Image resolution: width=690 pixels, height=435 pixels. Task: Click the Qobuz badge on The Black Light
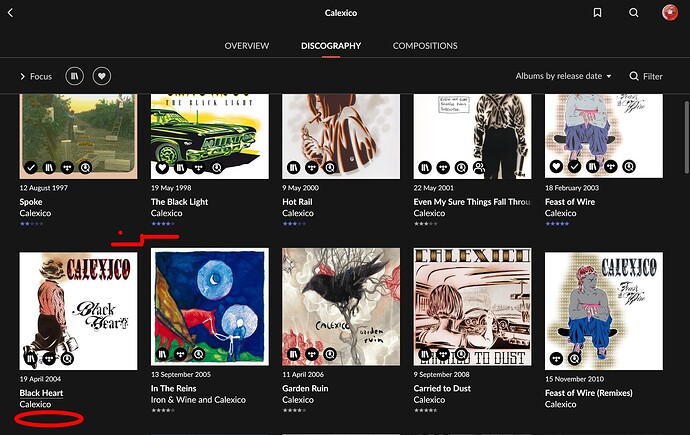click(217, 167)
